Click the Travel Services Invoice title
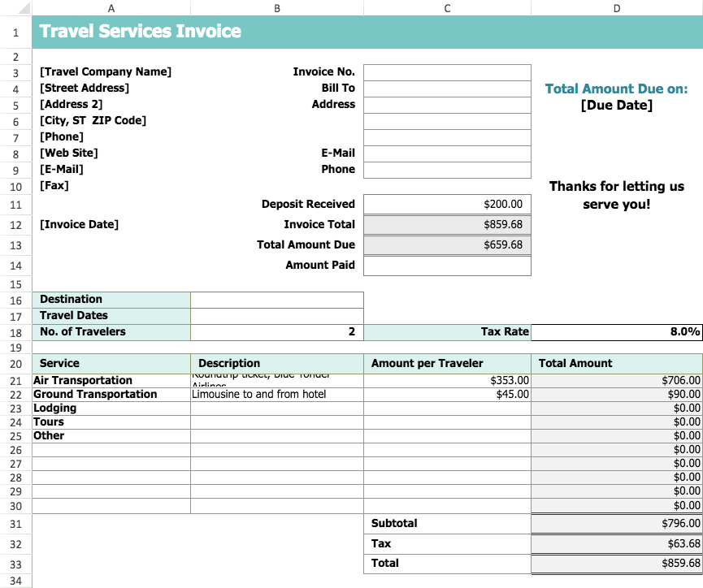The image size is (703, 588). (x=141, y=32)
